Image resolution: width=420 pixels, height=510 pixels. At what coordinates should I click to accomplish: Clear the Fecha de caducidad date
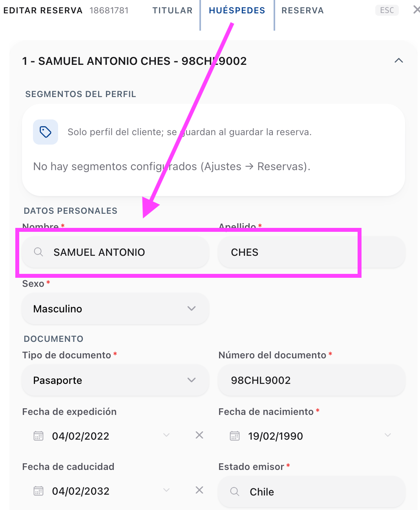click(x=199, y=490)
